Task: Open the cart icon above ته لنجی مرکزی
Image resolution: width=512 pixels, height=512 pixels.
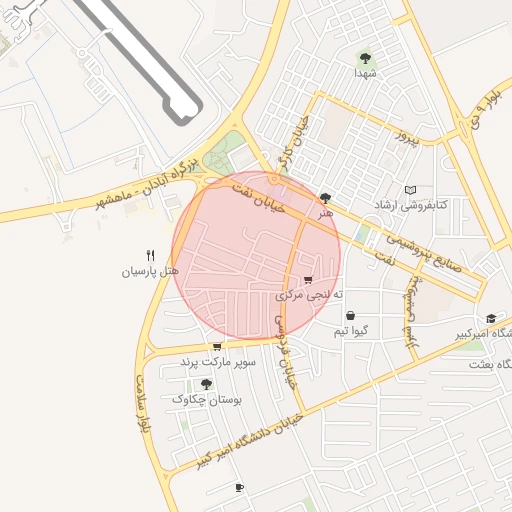Action: [x=308, y=280]
